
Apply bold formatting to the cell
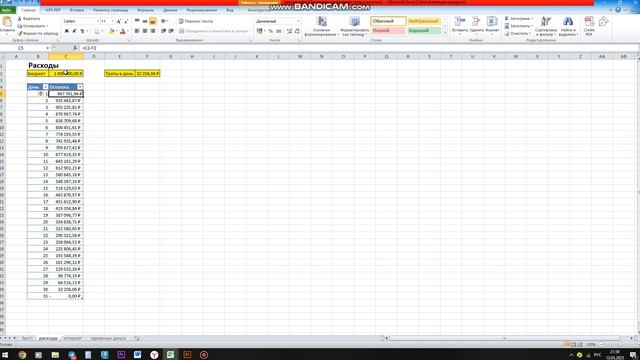pyautogui.click(x=67, y=31)
